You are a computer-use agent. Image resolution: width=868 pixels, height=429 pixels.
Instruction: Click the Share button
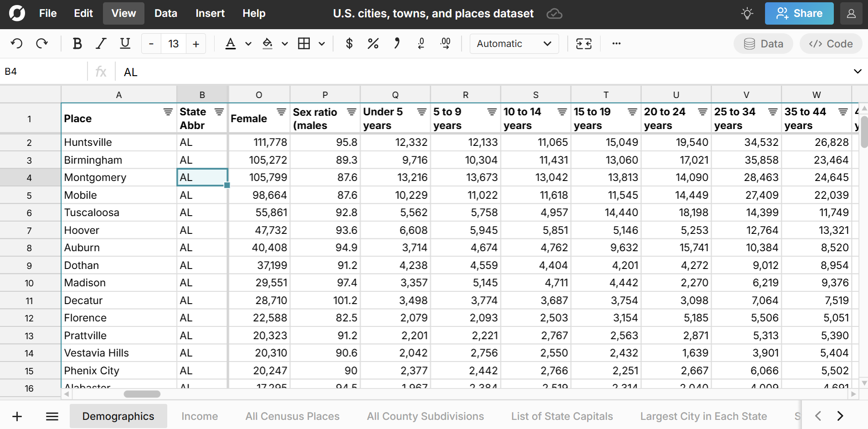tap(799, 14)
